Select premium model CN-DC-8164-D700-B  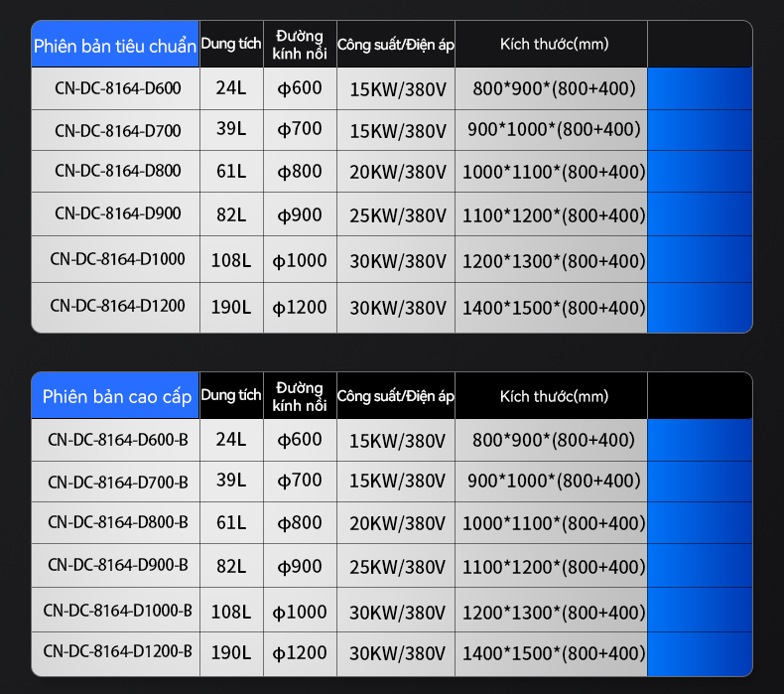tap(117, 482)
